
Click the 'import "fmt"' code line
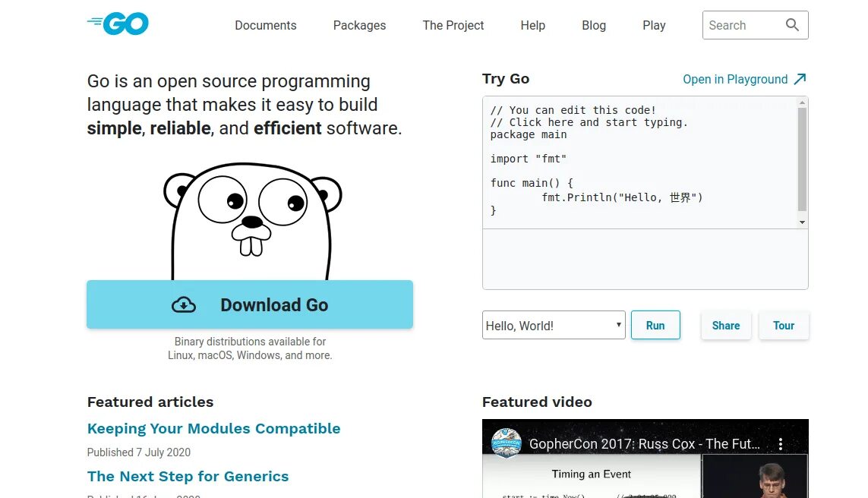(528, 159)
